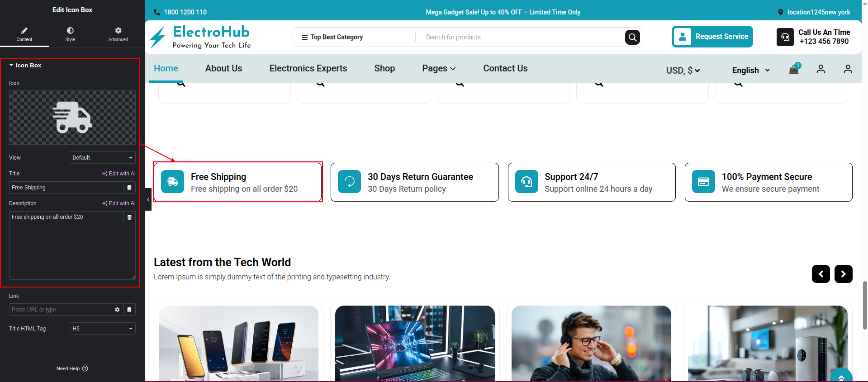Open the Title HTML Tag dropdown
Viewport: 868px width, 382px height.
pyautogui.click(x=103, y=329)
